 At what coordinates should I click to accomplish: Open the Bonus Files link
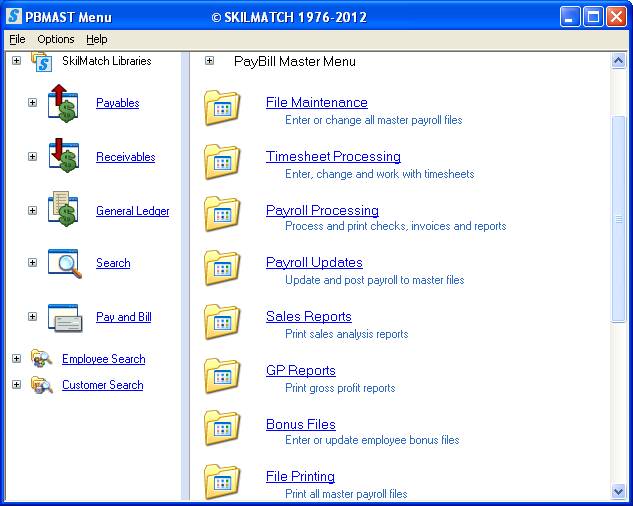coord(301,424)
